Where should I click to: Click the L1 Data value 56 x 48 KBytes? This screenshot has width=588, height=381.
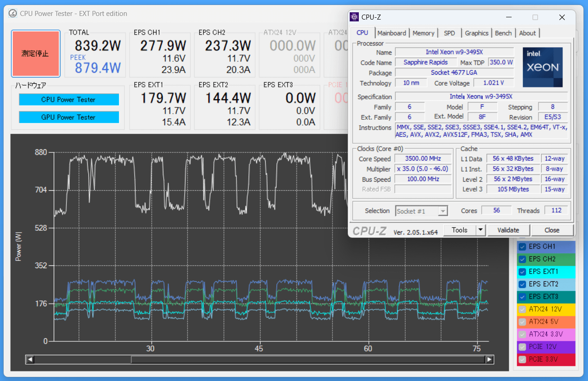(x=513, y=159)
